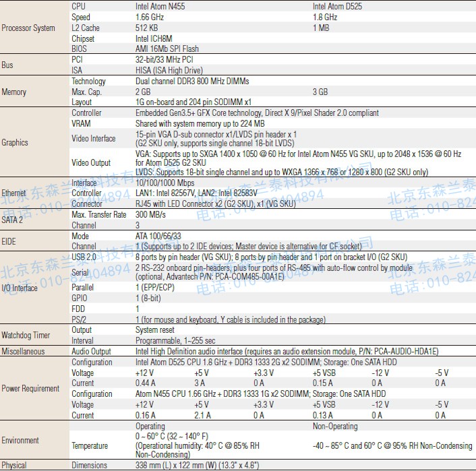Image resolution: width=476 pixels, height=471 pixels.
Task: Click the EIDE category label
Action: [9, 241]
